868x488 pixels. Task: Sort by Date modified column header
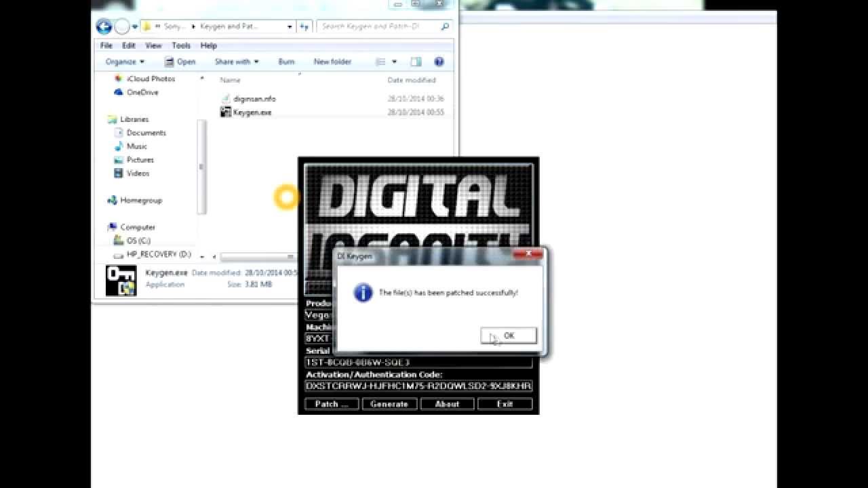pyautogui.click(x=412, y=80)
